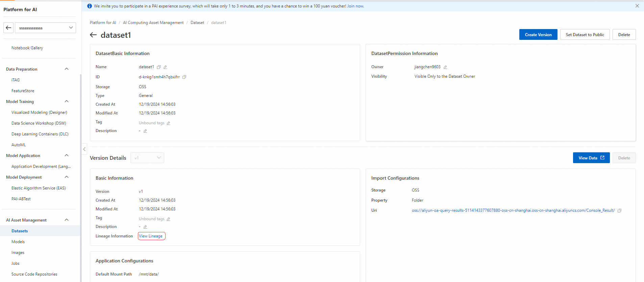Open Models under AI Asset Management
644x282 pixels.
(x=18, y=242)
